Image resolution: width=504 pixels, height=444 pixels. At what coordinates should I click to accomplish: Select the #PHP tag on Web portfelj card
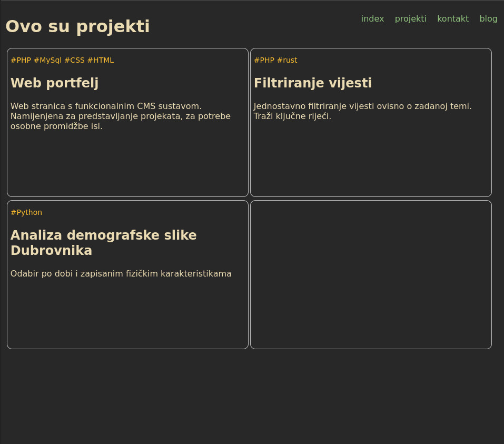(x=21, y=60)
